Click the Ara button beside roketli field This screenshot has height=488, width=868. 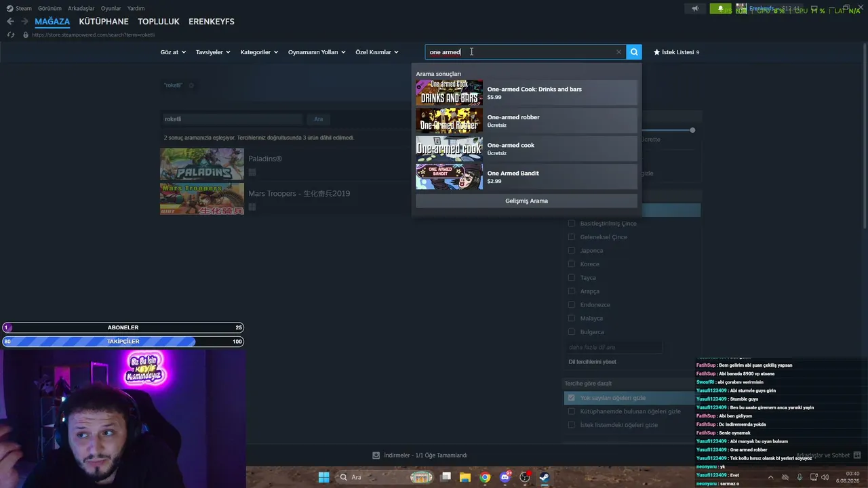point(318,119)
